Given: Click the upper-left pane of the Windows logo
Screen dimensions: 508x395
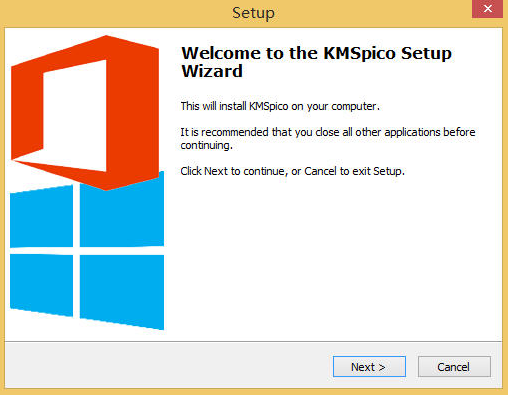Looking at the screenshot, I should (41, 217).
